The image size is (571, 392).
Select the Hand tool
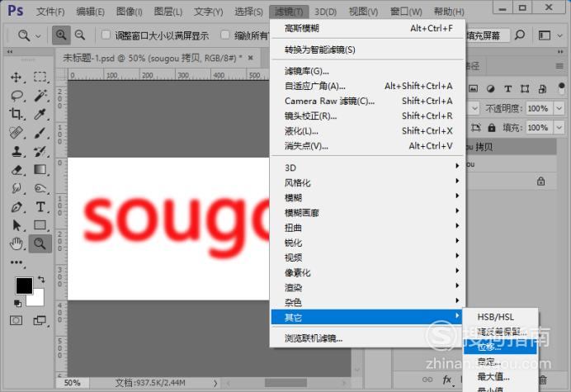17,243
